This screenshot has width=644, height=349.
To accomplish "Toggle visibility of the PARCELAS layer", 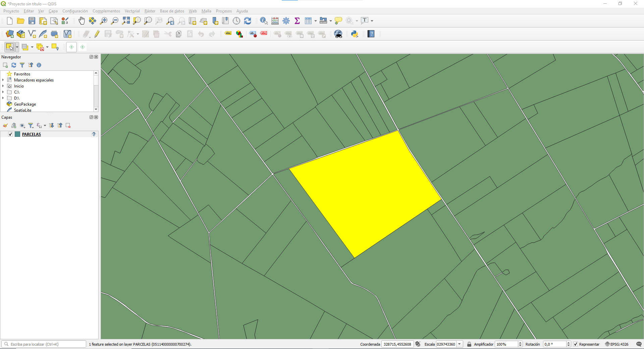I will click(x=10, y=134).
